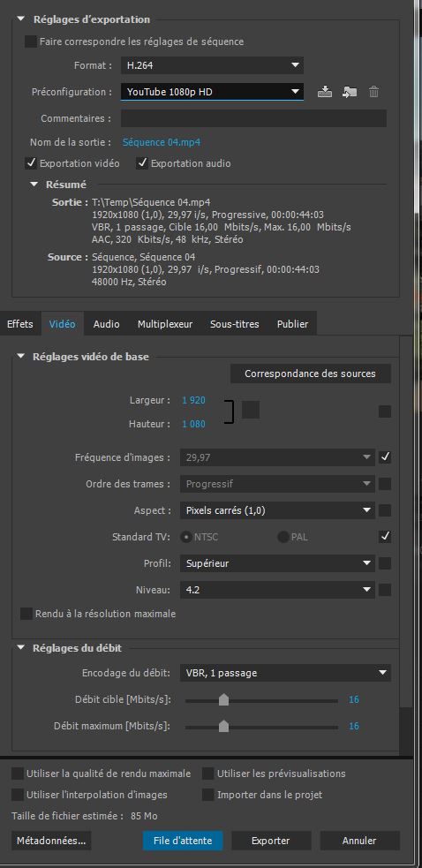The image size is (422, 868).
Task: Click the delete preset trash icon
Action: click(x=373, y=92)
